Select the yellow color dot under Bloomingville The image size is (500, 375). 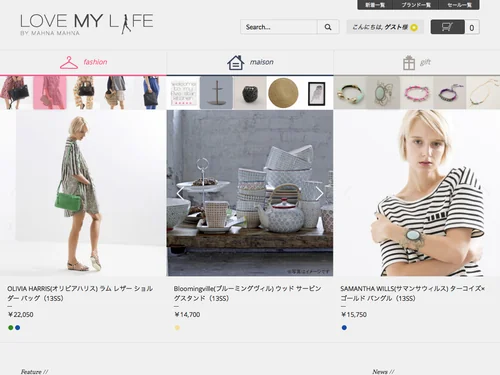point(177,328)
